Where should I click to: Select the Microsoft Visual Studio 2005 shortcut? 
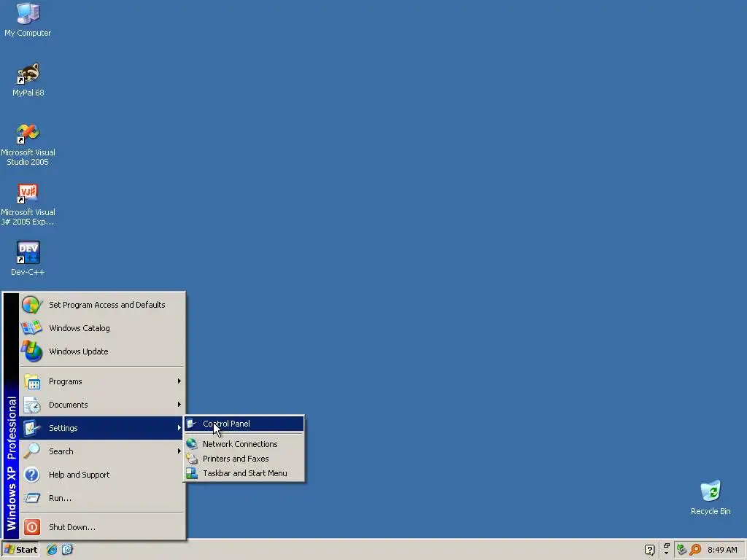pyautogui.click(x=28, y=144)
